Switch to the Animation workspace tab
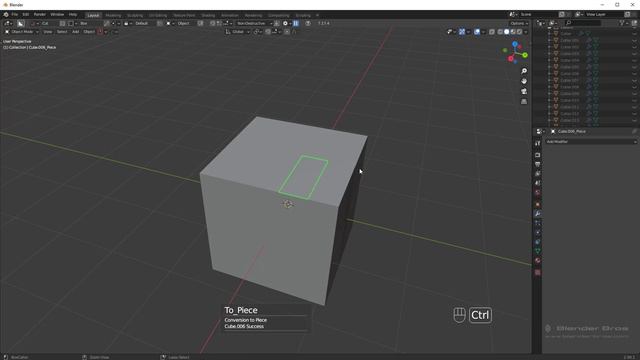 tap(230, 15)
